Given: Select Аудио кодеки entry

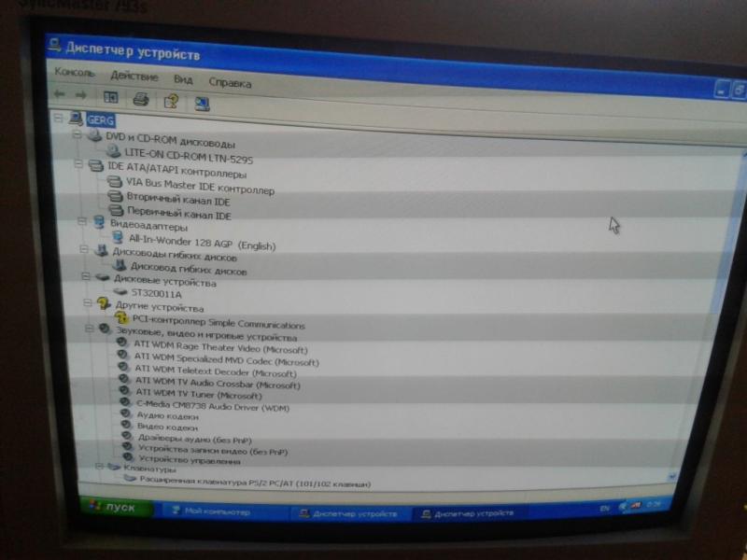Looking at the screenshot, I should 168,415.
